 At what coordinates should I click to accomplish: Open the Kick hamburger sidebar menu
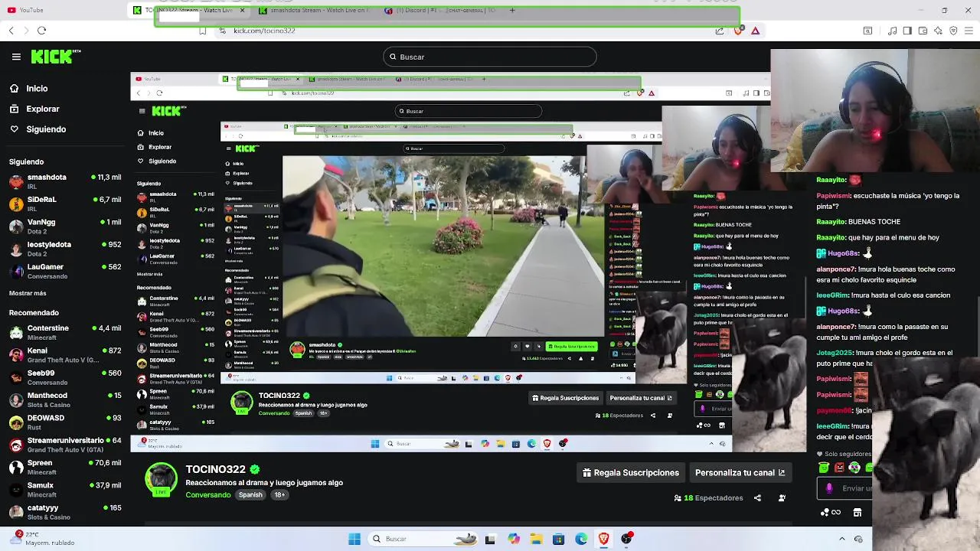pos(16,57)
